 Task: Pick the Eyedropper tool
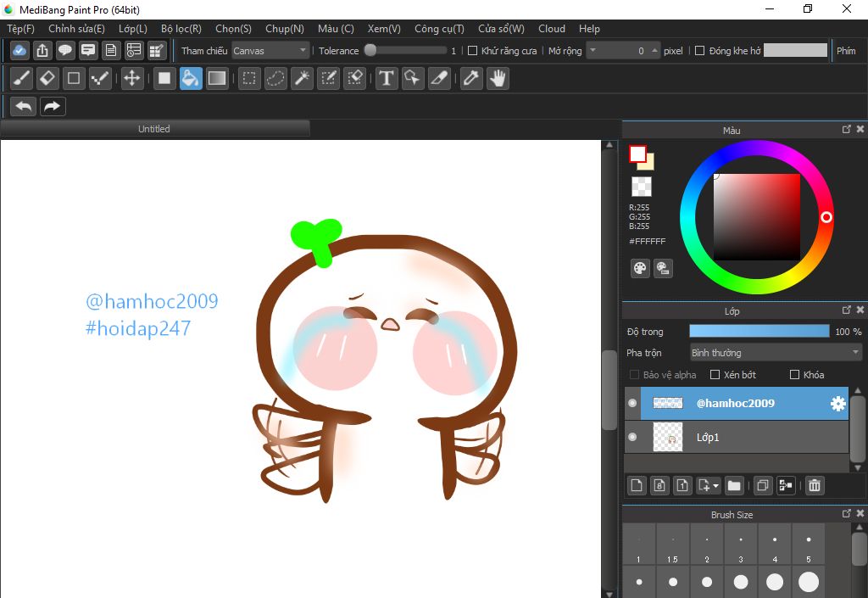pos(471,79)
